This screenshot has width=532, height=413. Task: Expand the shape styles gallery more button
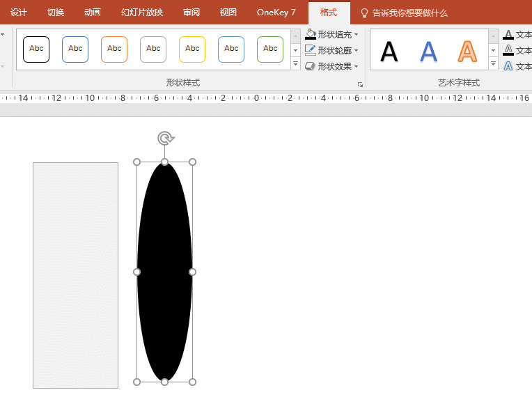(296, 64)
